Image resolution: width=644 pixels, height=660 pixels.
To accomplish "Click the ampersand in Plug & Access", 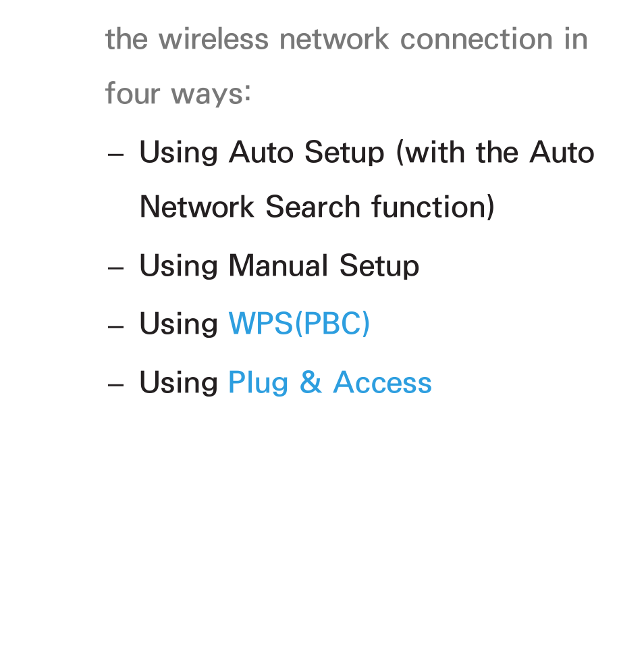I will (311, 382).
